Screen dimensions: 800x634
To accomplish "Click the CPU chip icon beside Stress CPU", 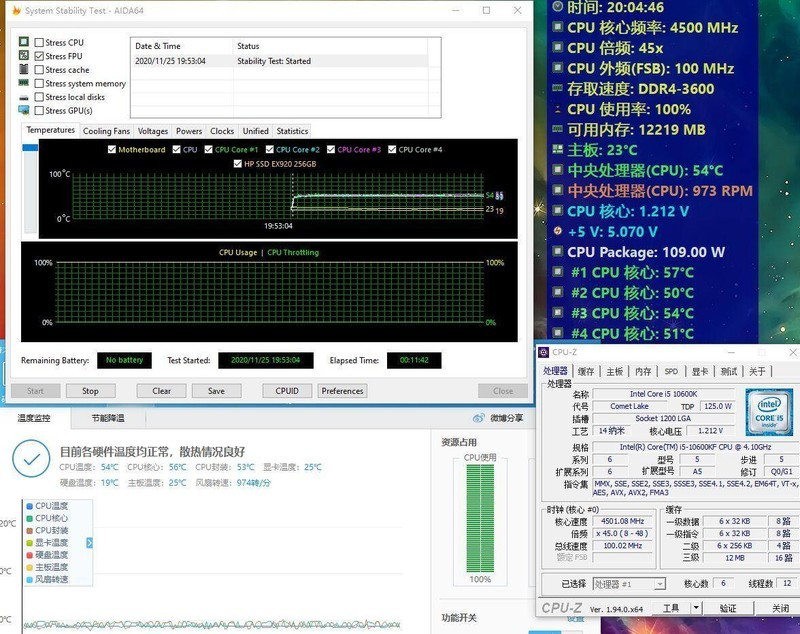I will coord(24,43).
